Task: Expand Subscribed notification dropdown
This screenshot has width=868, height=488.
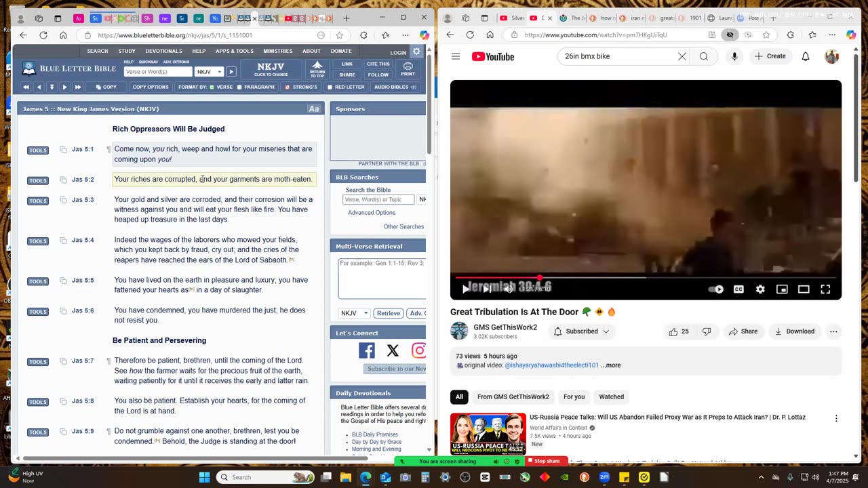Action: (x=581, y=331)
